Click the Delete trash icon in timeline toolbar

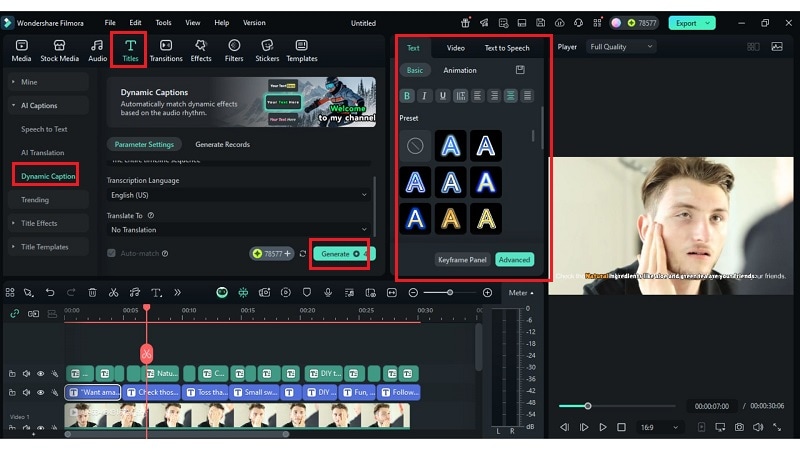tap(92, 292)
